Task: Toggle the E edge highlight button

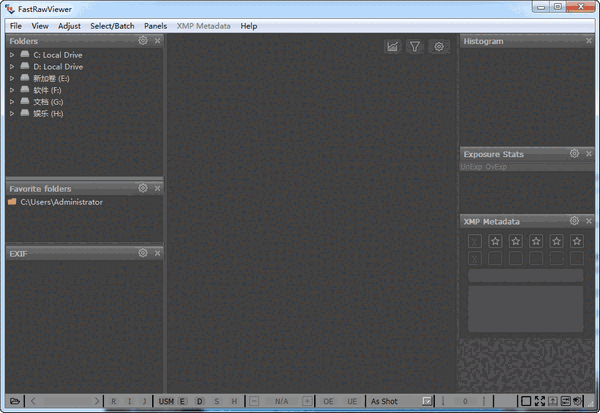Action: [182, 401]
